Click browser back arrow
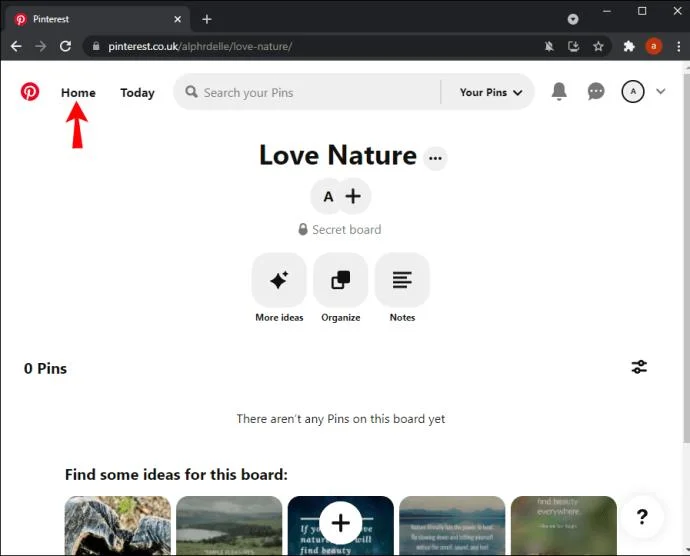Viewport: 690px width, 556px height. [x=16, y=46]
